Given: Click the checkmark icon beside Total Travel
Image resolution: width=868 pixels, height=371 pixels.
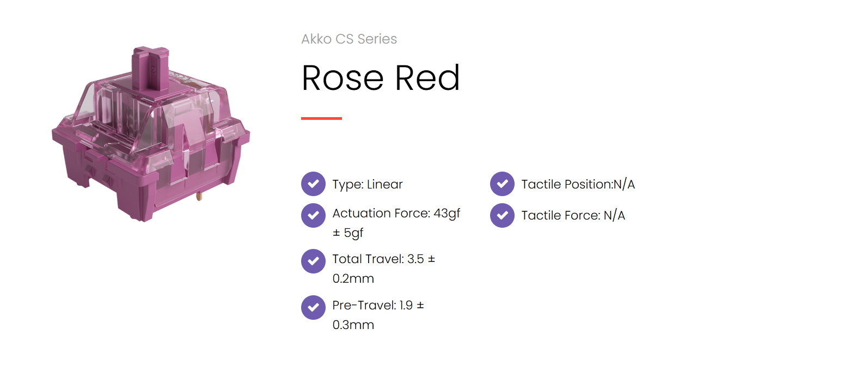Looking at the screenshot, I should tap(313, 261).
